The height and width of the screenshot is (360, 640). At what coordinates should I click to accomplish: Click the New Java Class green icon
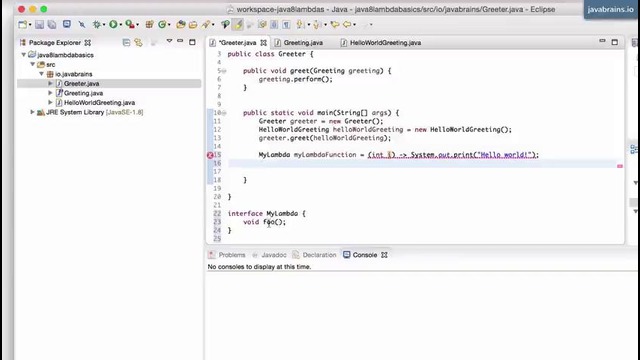tap(162, 24)
